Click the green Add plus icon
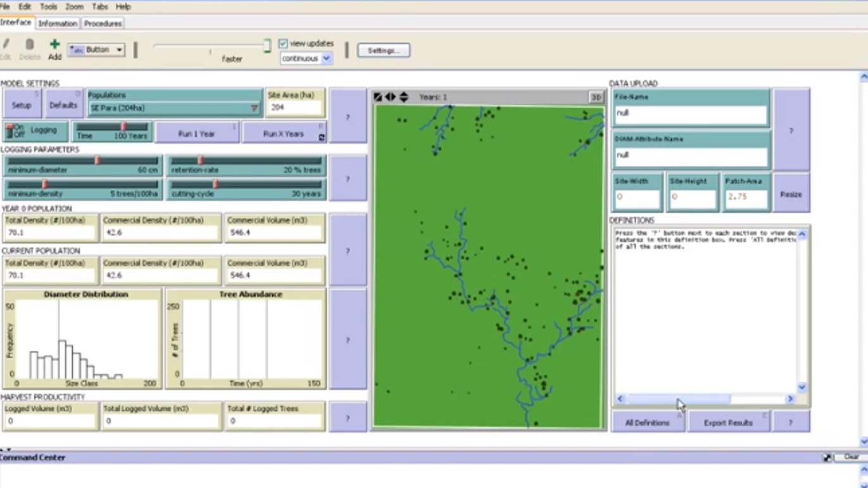 tap(54, 44)
